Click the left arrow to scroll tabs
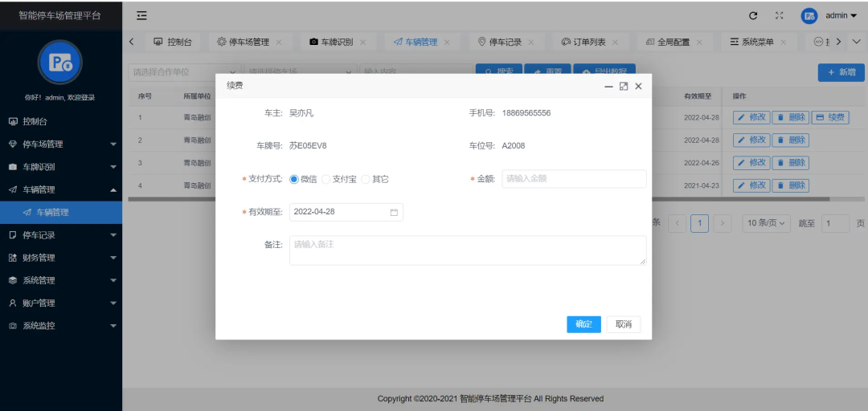This screenshot has height=411, width=868. tap(132, 42)
